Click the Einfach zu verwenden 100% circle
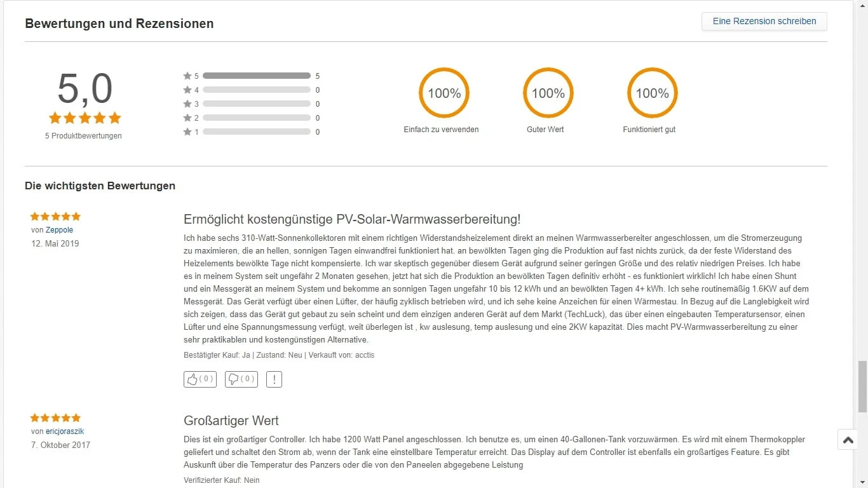 [444, 93]
